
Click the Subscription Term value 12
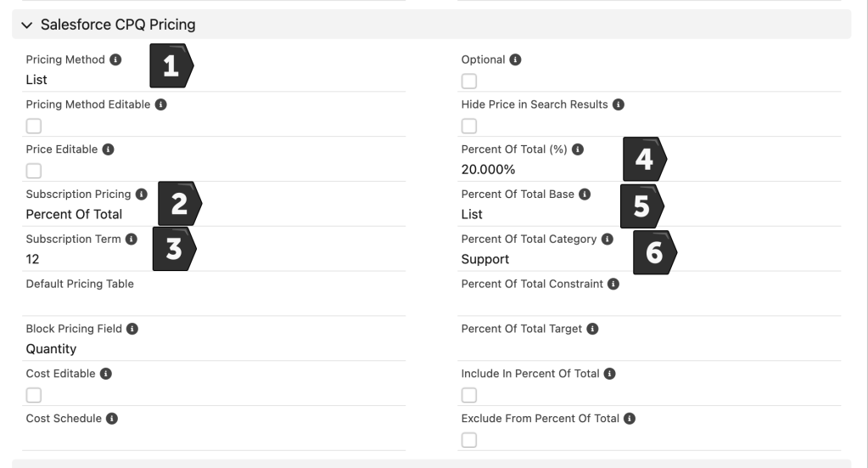33,259
